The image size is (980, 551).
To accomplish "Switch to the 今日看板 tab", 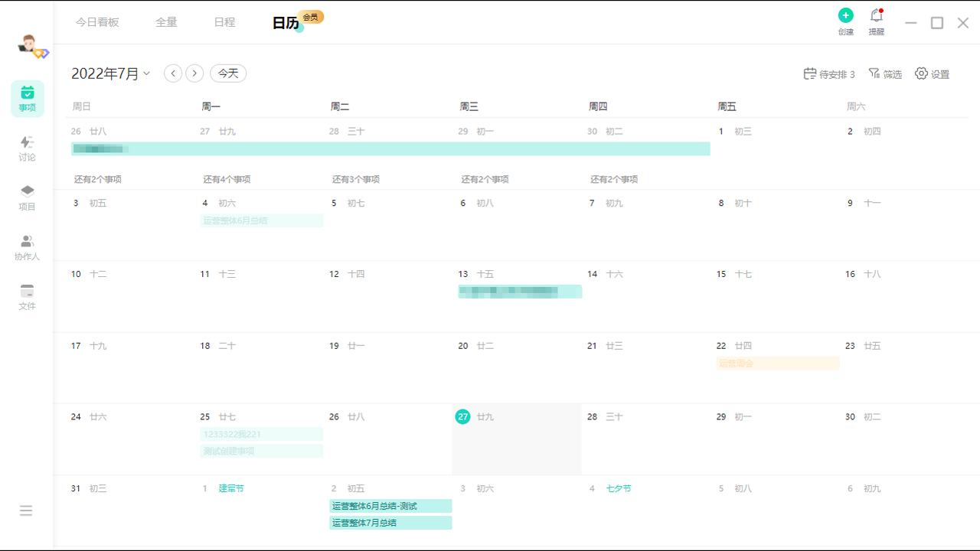I will 97,22.
